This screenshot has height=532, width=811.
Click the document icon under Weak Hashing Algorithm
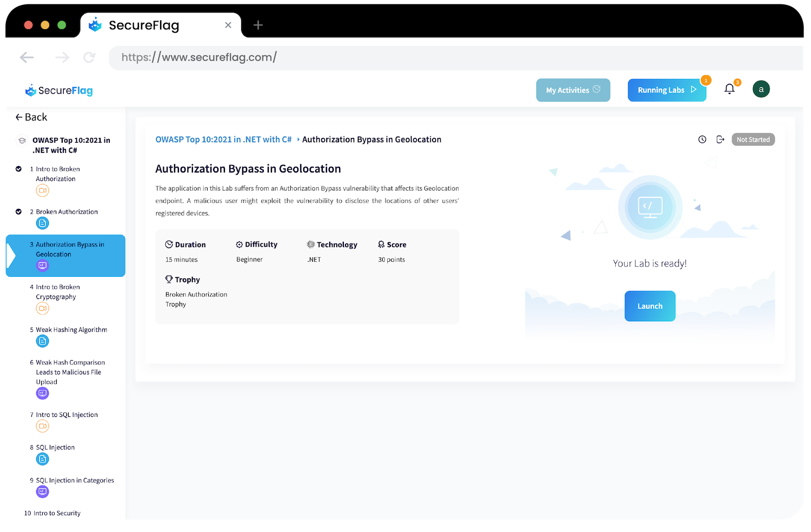[43, 341]
